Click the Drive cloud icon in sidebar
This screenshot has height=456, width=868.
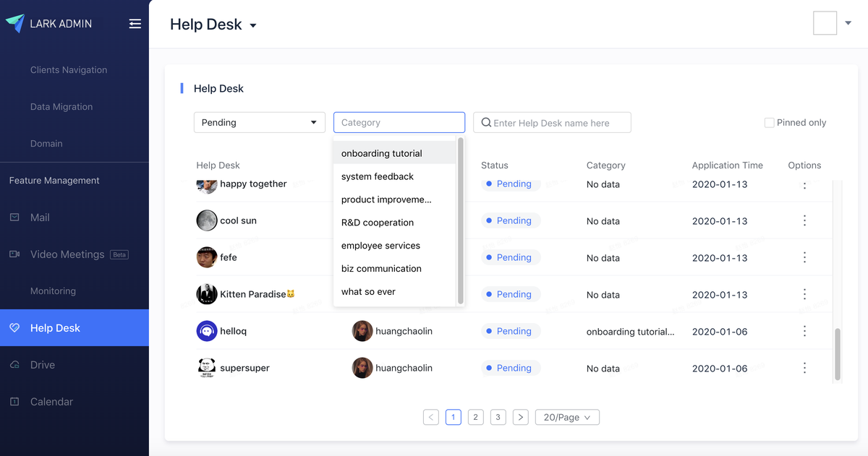[14, 365]
